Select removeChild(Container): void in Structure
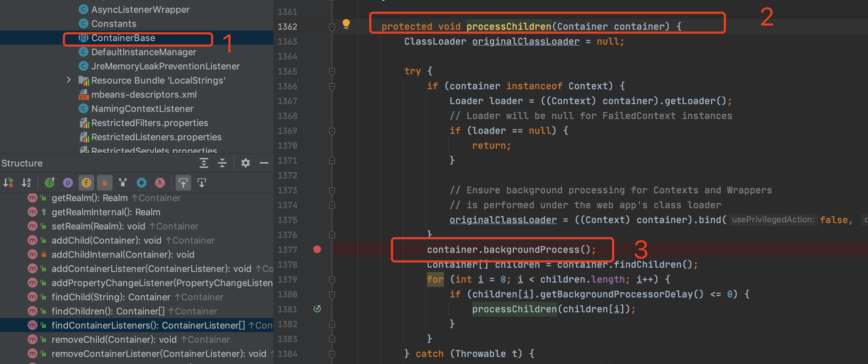This screenshot has width=868, height=364. pos(137,340)
